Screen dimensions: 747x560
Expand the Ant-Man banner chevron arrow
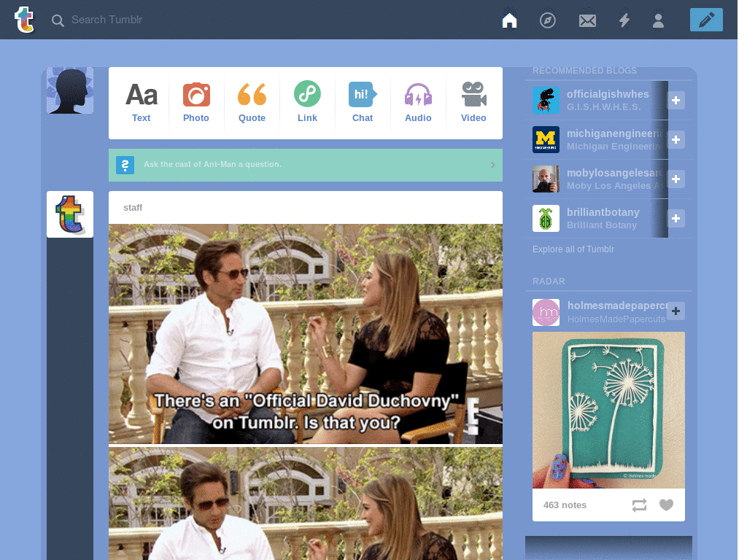point(492,165)
